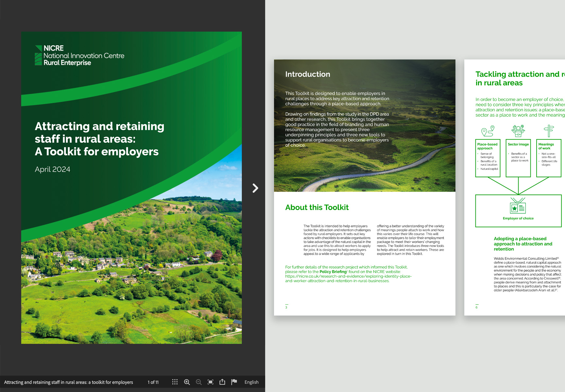The image size is (565, 392).
Task: Go to next page with arrow
Action: pyautogui.click(x=255, y=188)
